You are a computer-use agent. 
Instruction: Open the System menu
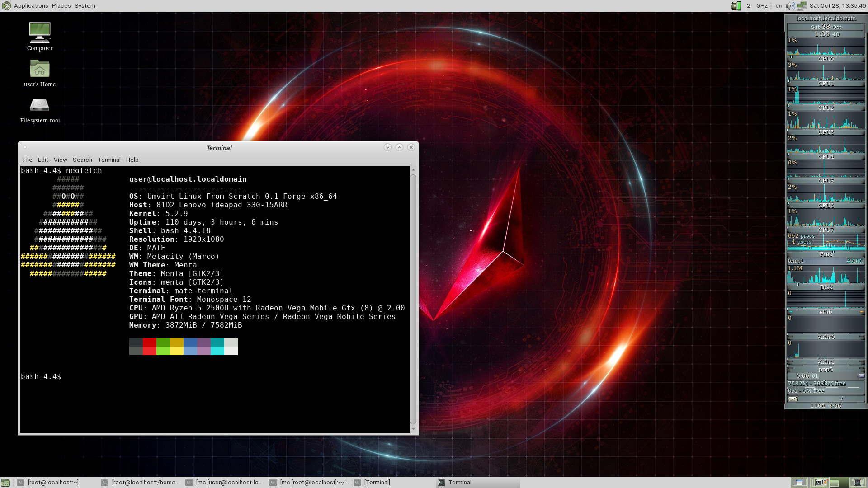coord(85,6)
